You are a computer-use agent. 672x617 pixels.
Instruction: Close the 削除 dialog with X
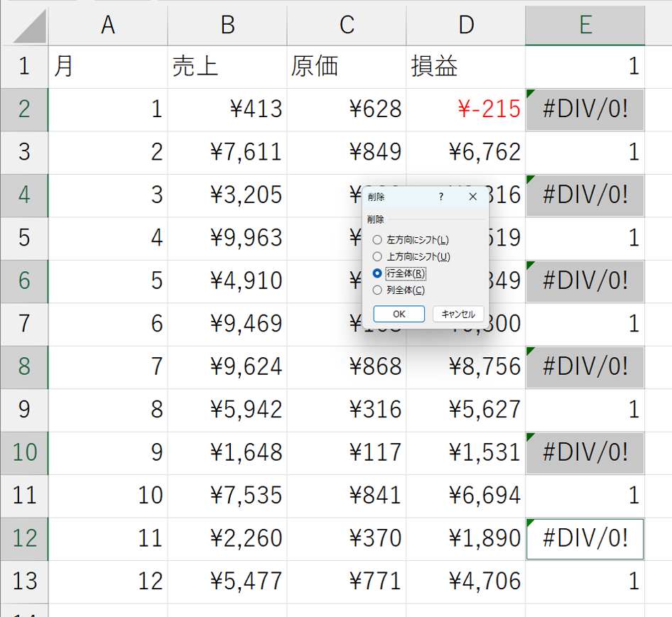tap(473, 197)
